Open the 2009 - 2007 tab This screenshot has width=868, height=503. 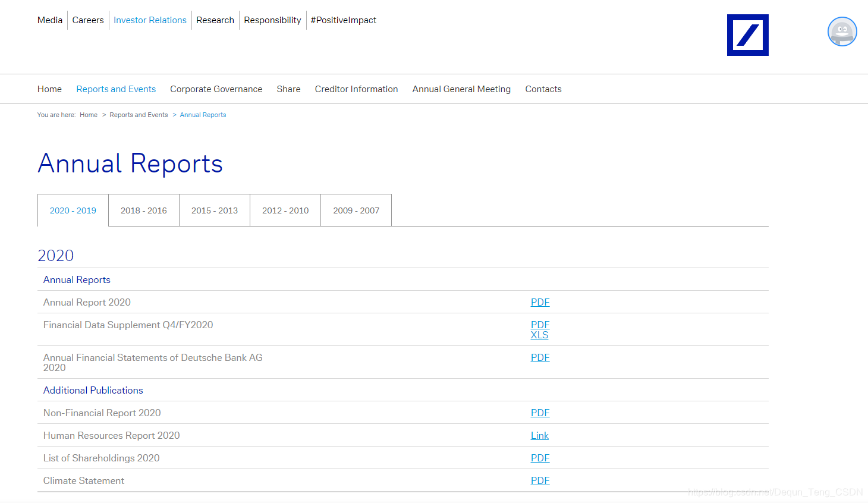click(356, 210)
